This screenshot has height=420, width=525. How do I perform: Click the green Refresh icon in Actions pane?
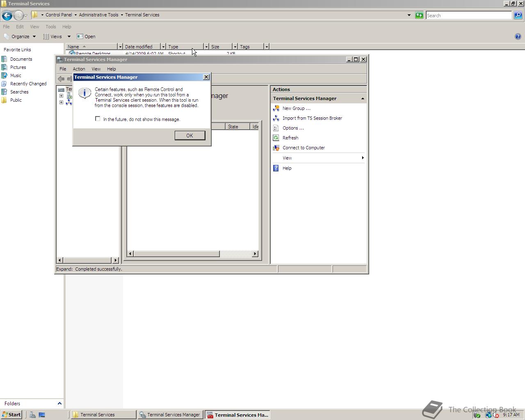coord(276,138)
